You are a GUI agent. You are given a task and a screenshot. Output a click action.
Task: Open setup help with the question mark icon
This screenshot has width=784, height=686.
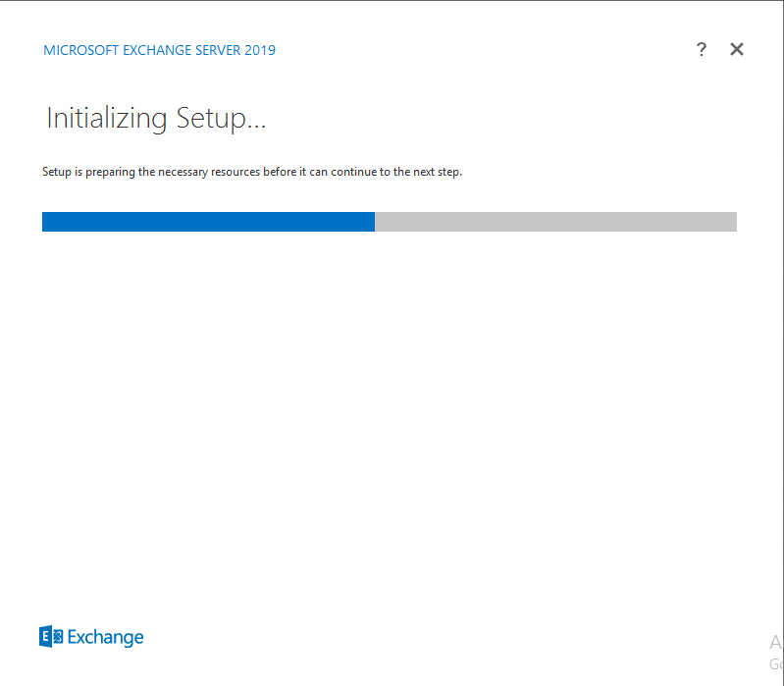(702, 49)
